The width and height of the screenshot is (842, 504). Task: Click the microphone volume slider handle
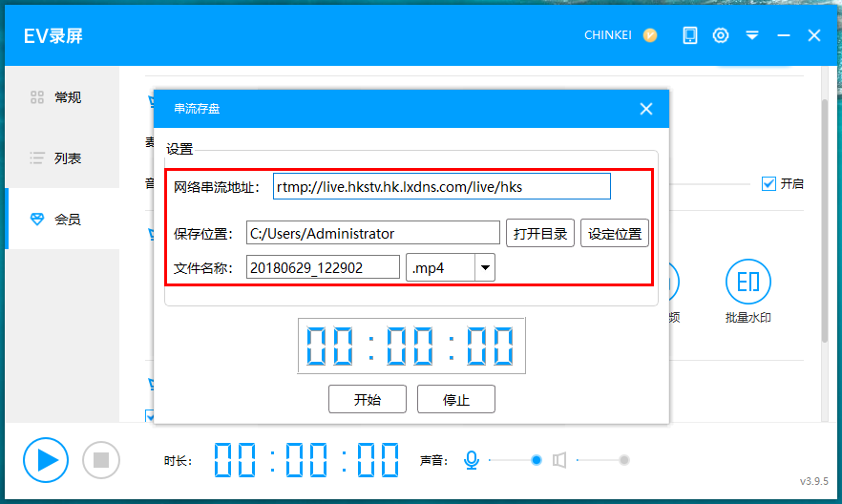536,460
